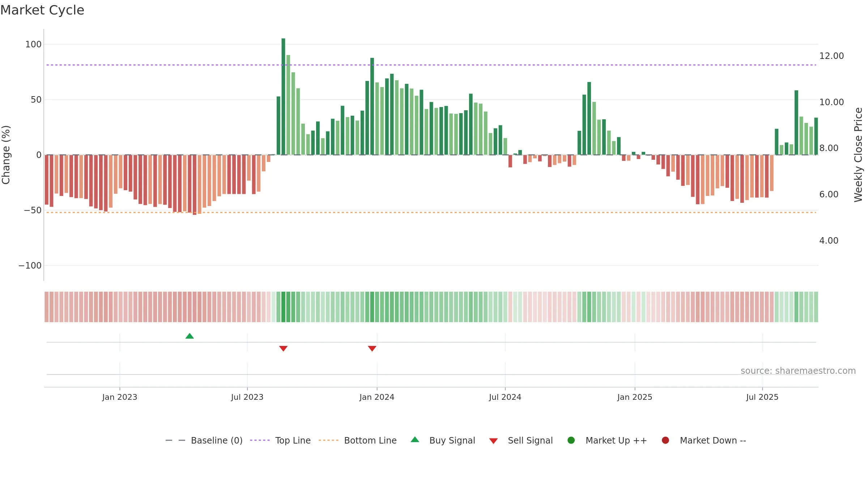Click the 4.00 tick on right axis
868x488 pixels.
[x=829, y=241]
